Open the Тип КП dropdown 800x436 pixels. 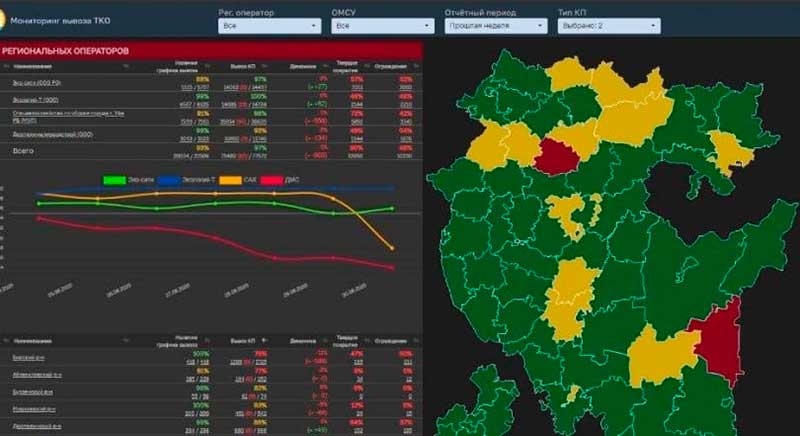pos(609,25)
